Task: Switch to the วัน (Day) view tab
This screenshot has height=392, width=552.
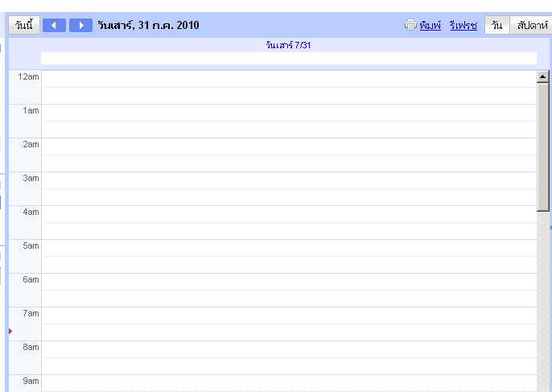Action: pos(497,26)
